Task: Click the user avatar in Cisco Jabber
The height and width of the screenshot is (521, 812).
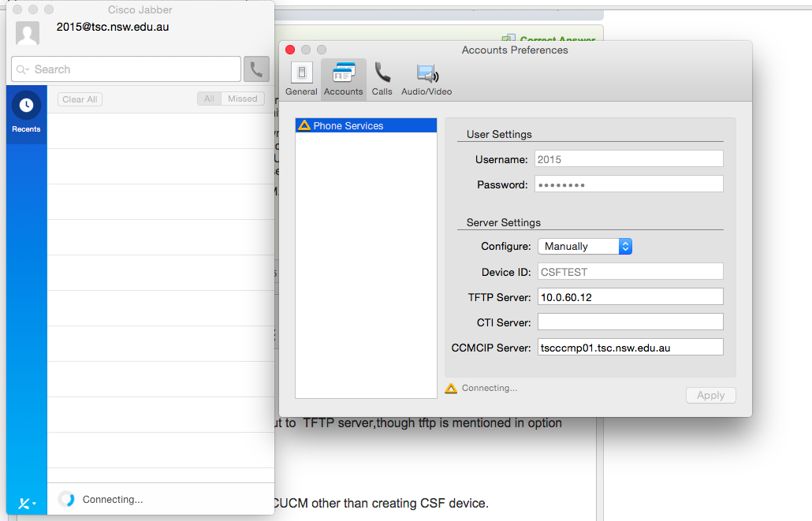Action: (28, 33)
